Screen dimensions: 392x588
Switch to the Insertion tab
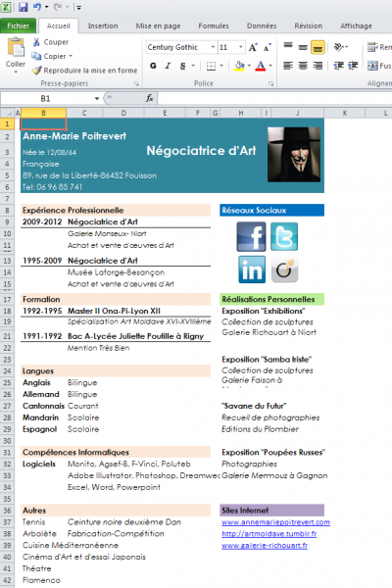[x=103, y=25]
